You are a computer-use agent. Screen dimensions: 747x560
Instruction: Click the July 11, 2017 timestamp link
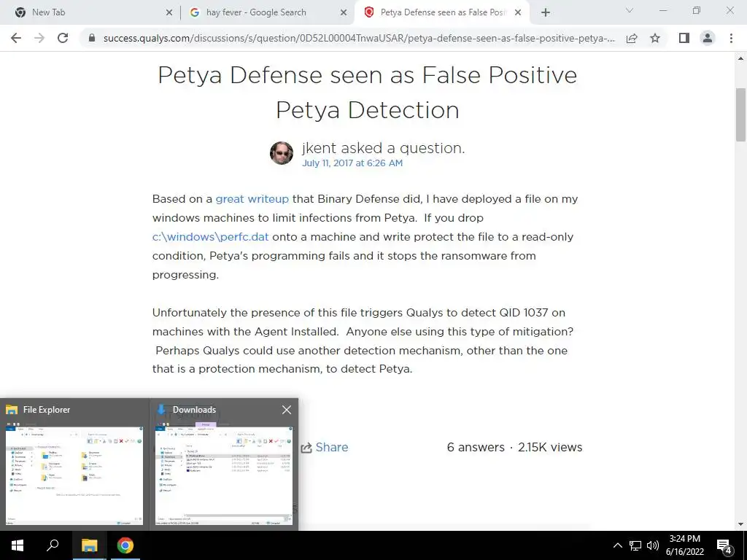[x=352, y=163]
